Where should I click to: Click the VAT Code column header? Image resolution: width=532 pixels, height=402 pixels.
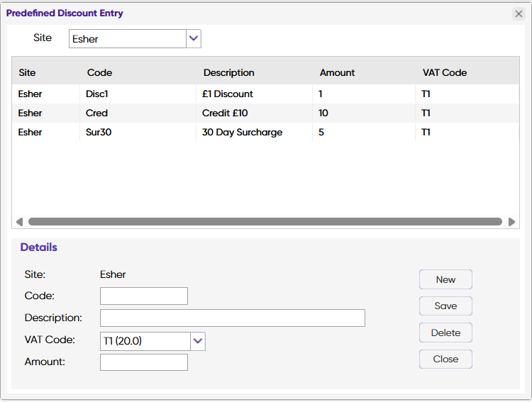[444, 72]
